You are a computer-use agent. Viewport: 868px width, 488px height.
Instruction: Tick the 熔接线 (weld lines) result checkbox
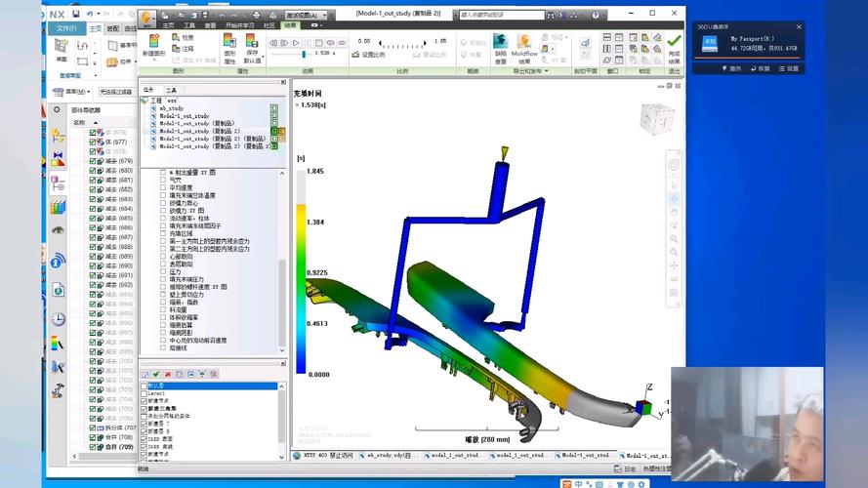point(163,348)
